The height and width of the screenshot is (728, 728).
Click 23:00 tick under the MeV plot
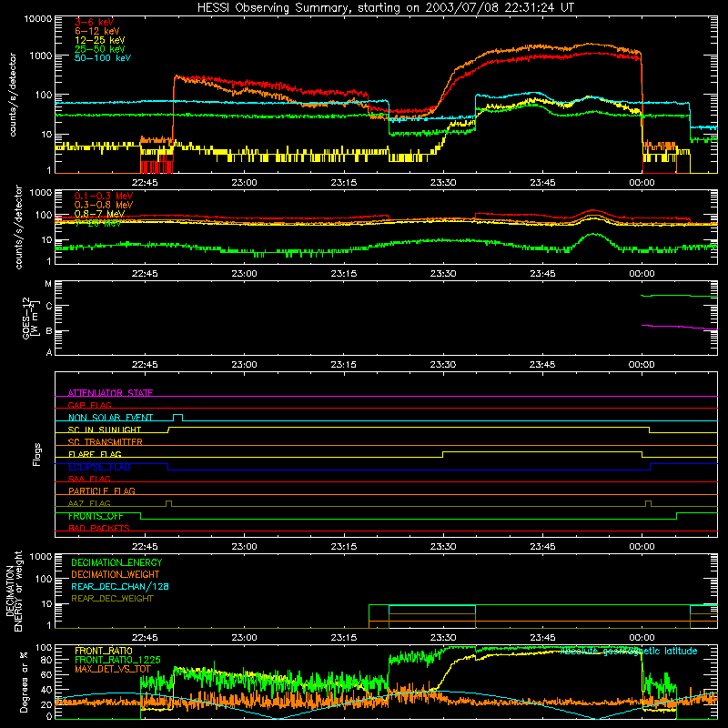point(244,274)
